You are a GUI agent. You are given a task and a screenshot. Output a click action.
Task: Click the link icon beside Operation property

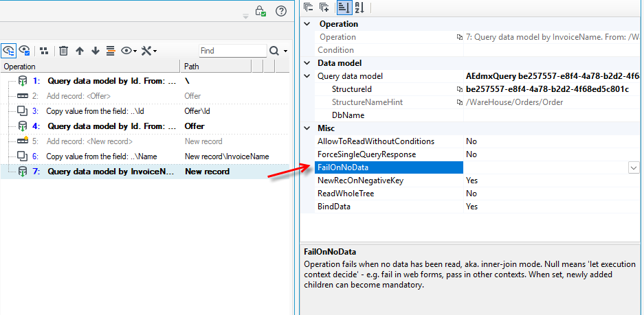pos(460,37)
